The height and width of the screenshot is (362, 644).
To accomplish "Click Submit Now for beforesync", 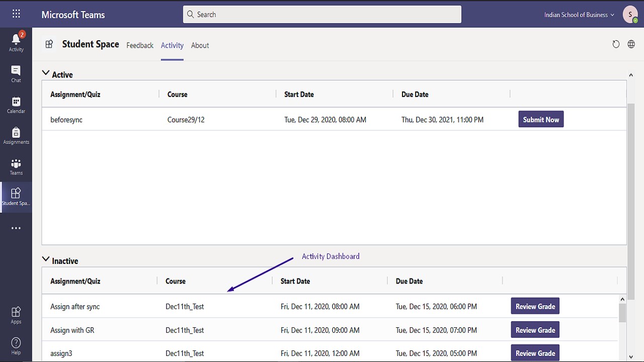I will [x=541, y=119].
